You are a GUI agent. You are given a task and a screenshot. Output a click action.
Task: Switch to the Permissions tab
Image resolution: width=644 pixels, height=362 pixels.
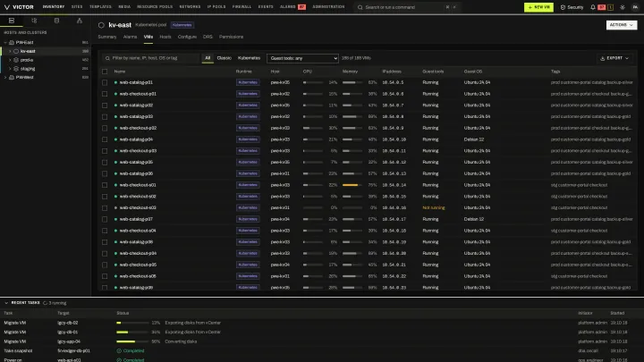232,37
